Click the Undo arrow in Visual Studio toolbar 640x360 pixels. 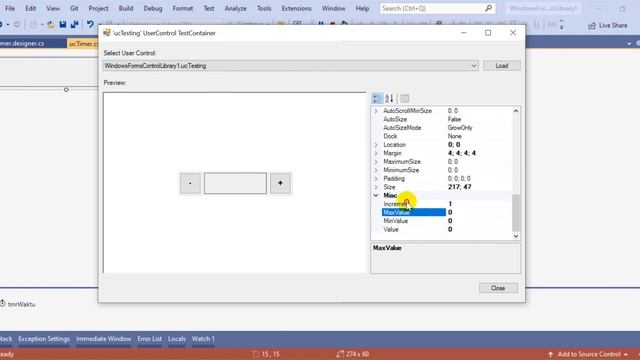pos(90,24)
